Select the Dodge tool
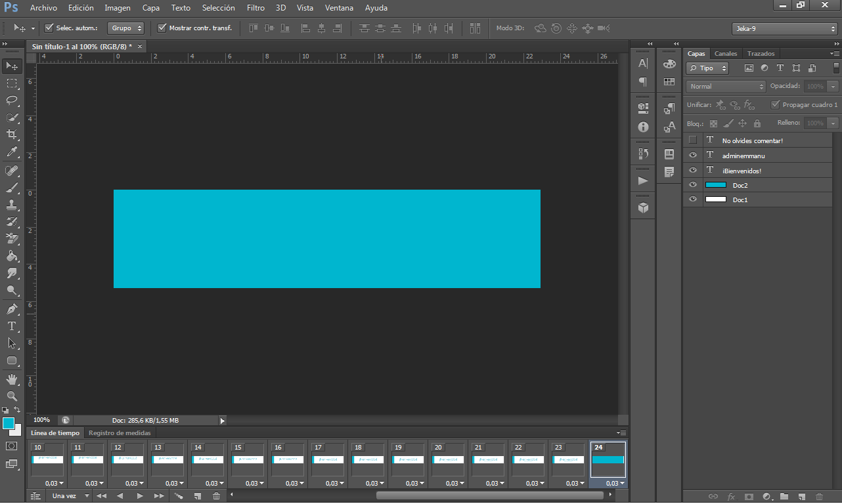842x504 pixels. tap(12, 290)
